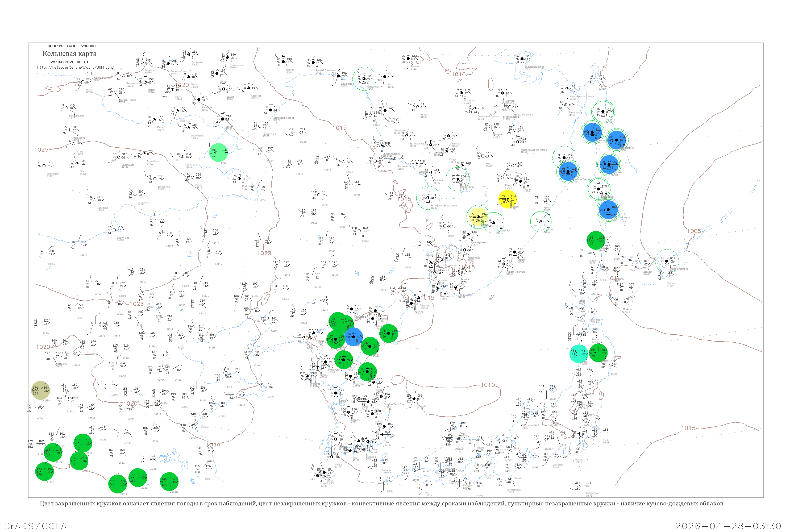Screen dimensions: 798x532
Task: Click the station symbol at Терней 31909
Action: (x=514, y=252)
